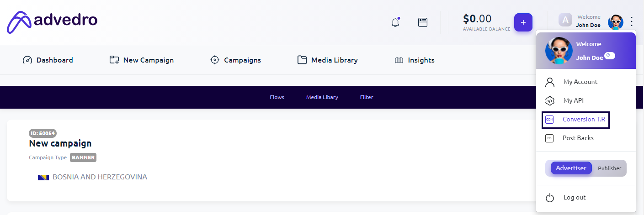Collapse the three-dot user menu
The image size is (644, 215).
pos(632,21)
